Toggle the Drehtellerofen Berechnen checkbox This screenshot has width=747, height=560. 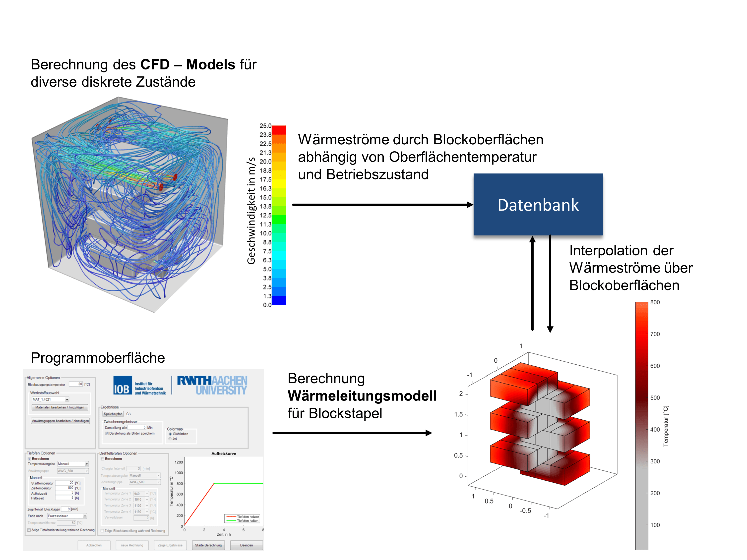coord(102,459)
